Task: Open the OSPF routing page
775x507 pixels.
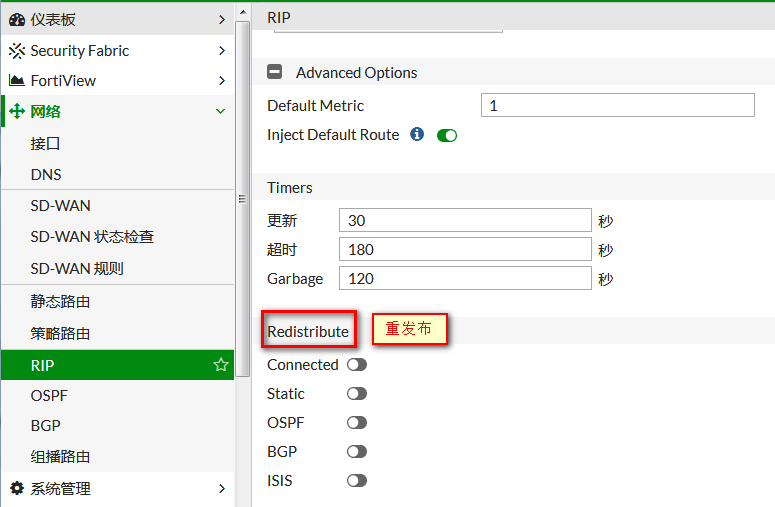Action: coord(49,396)
